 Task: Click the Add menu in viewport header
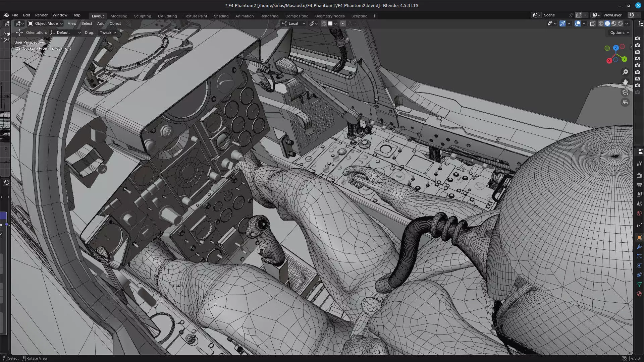tap(101, 23)
